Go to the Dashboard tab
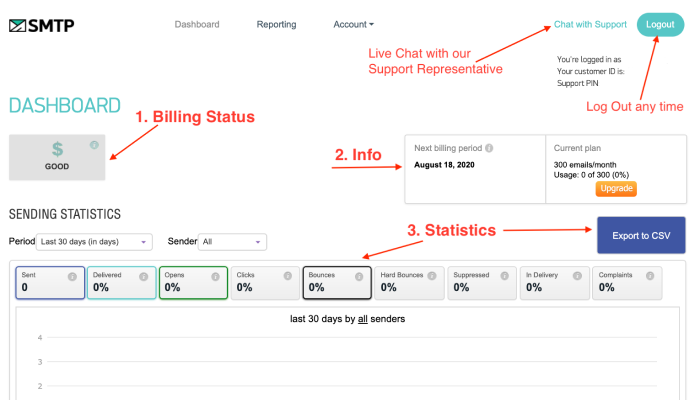The height and width of the screenshot is (400, 700). pos(197,24)
